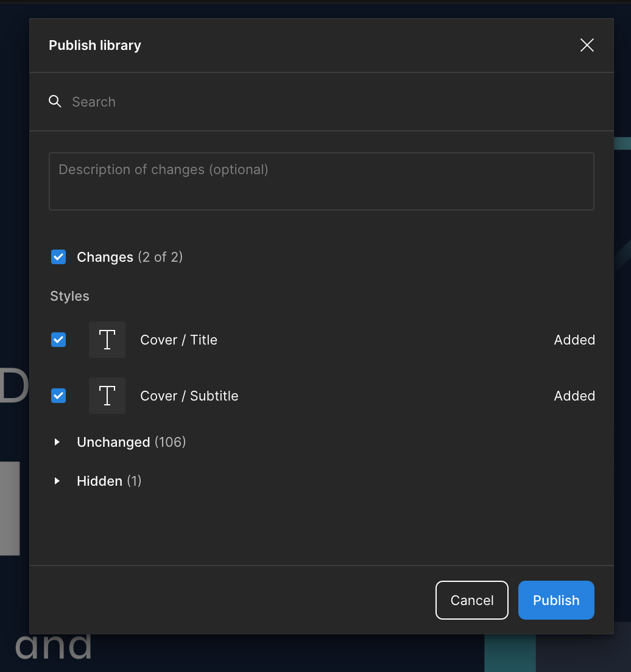Click the Cover / Title text style icon
The image size is (631, 672).
pyautogui.click(x=107, y=340)
